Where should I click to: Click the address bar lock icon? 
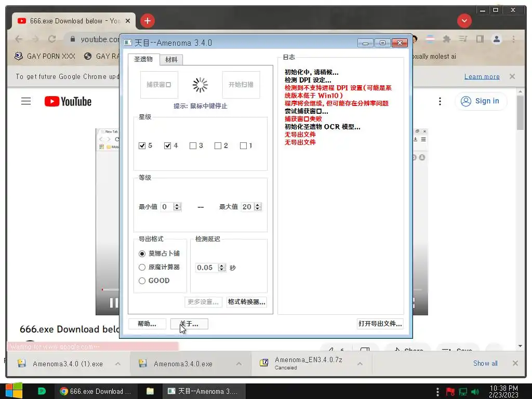73,39
